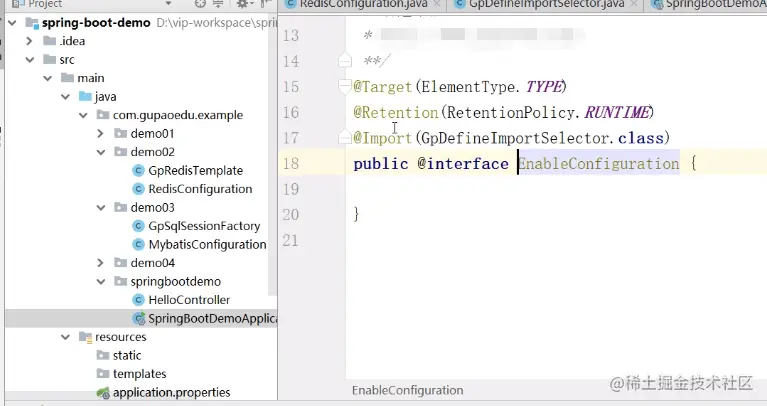Screen dimensions: 767x406
Task: Click the SpringBootDemoApplication runnable class icon
Action: click(x=139, y=318)
